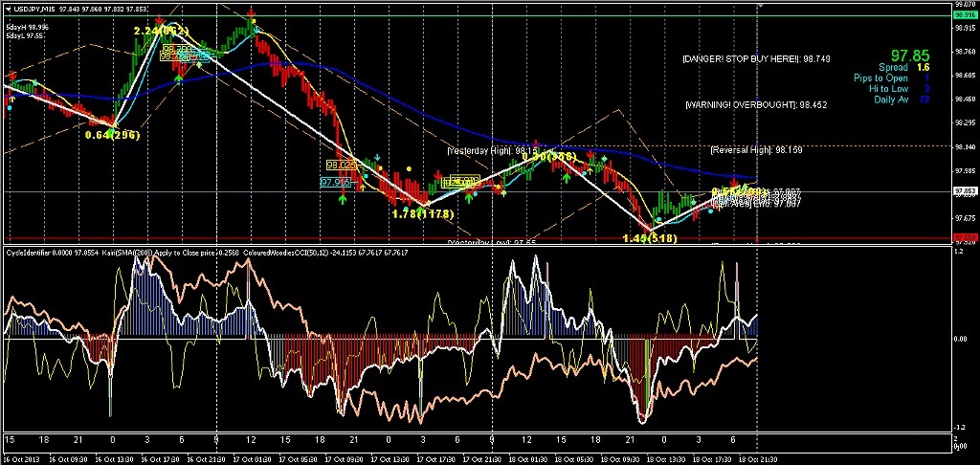Click the chart shift triangle on the top edge

pos(761,4)
